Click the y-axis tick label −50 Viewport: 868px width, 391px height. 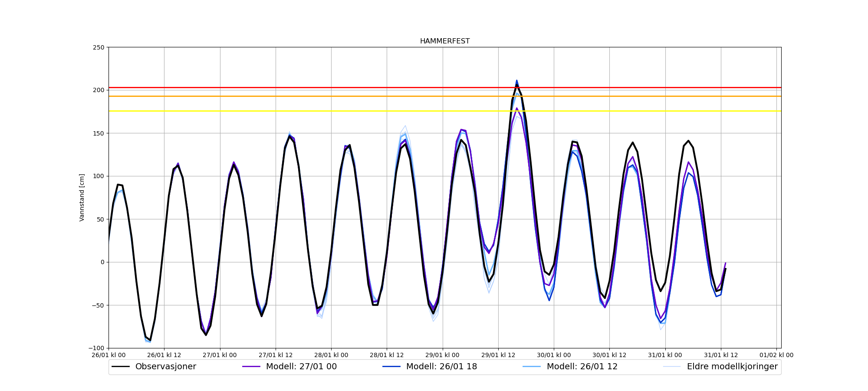(97, 305)
